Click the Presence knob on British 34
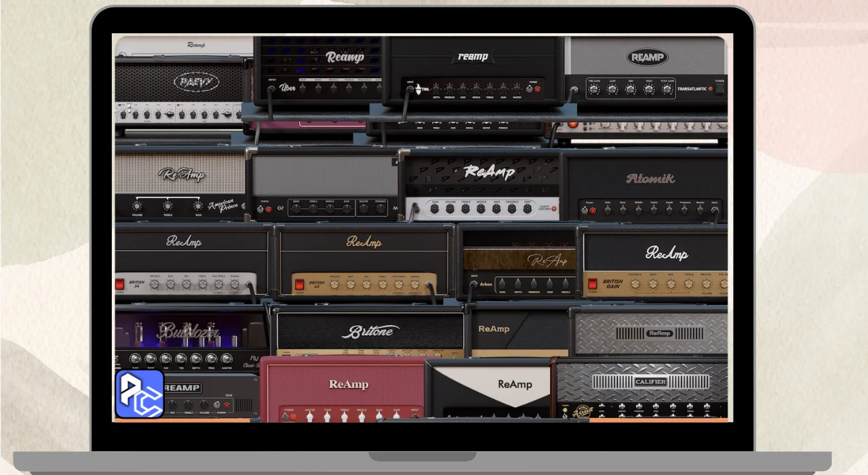This screenshot has width=868, height=475. point(154,284)
